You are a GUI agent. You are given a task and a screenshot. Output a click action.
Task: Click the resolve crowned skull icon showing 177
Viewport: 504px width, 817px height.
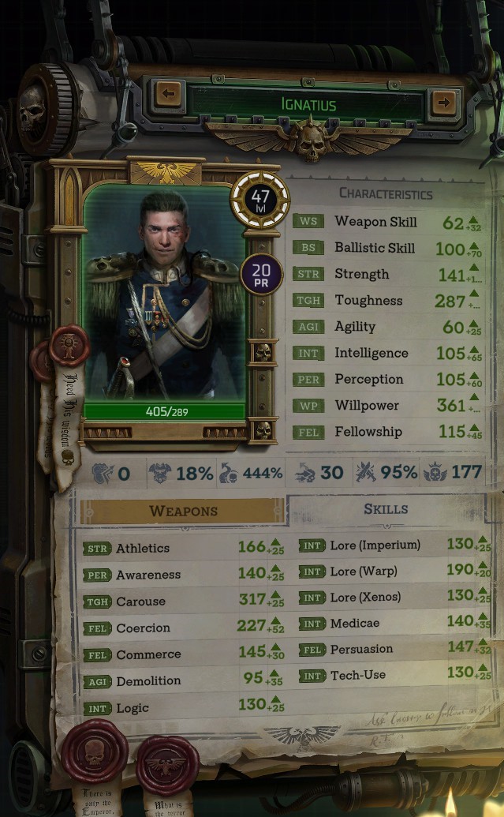(435, 472)
